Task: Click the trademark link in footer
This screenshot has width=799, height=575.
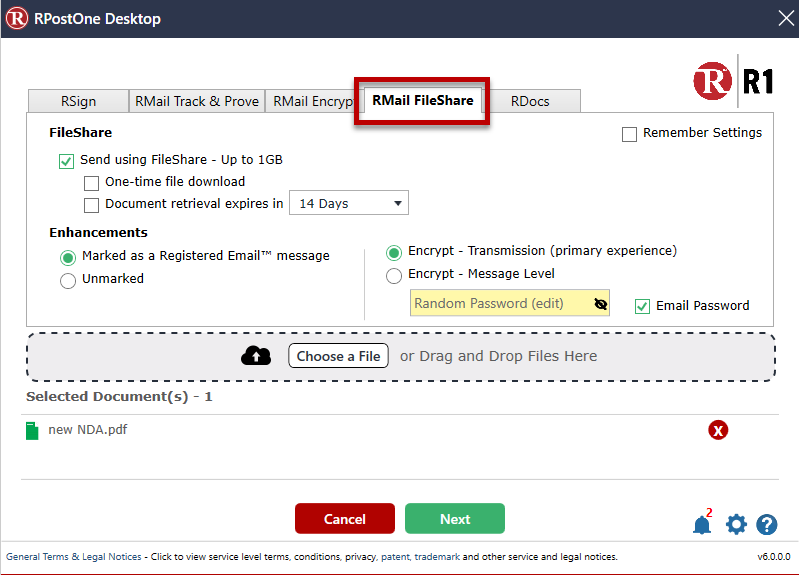Action: (437, 557)
